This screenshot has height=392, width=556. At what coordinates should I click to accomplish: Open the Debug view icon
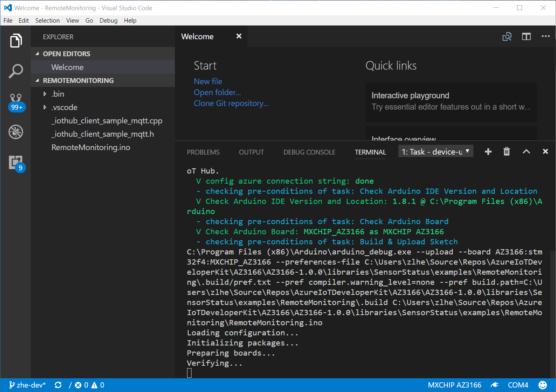[16, 132]
